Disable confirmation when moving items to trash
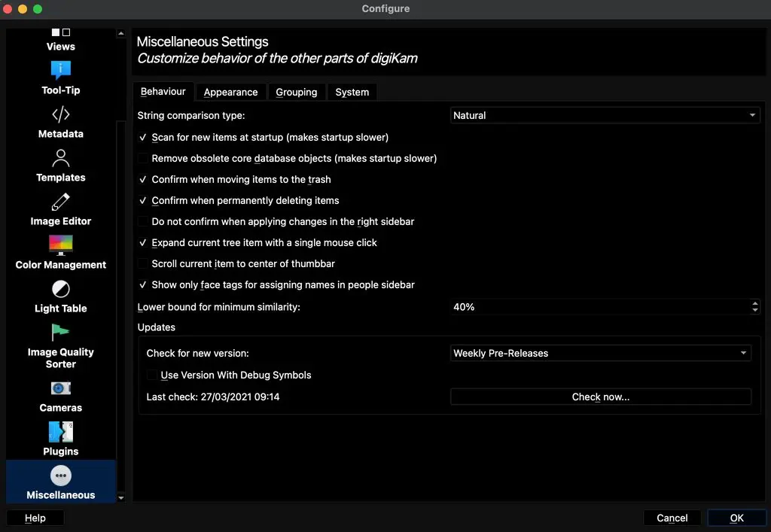 [x=142, y=179]
